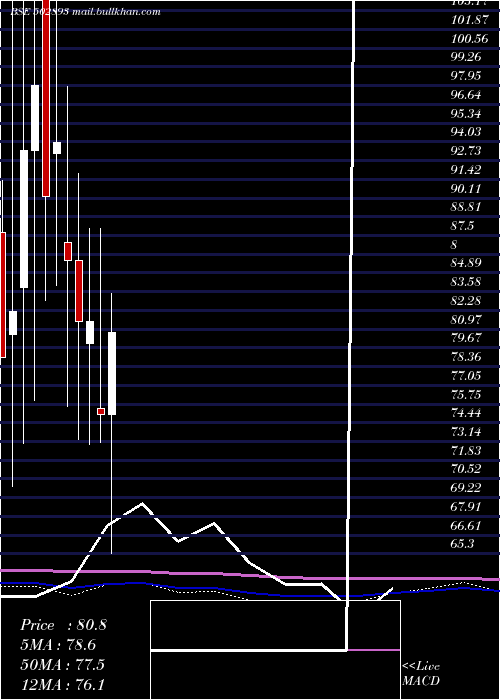This screenshot has height=700, width=500.
Task: Click the 74.44 price axis label
Action: click(x=467, y=413)
